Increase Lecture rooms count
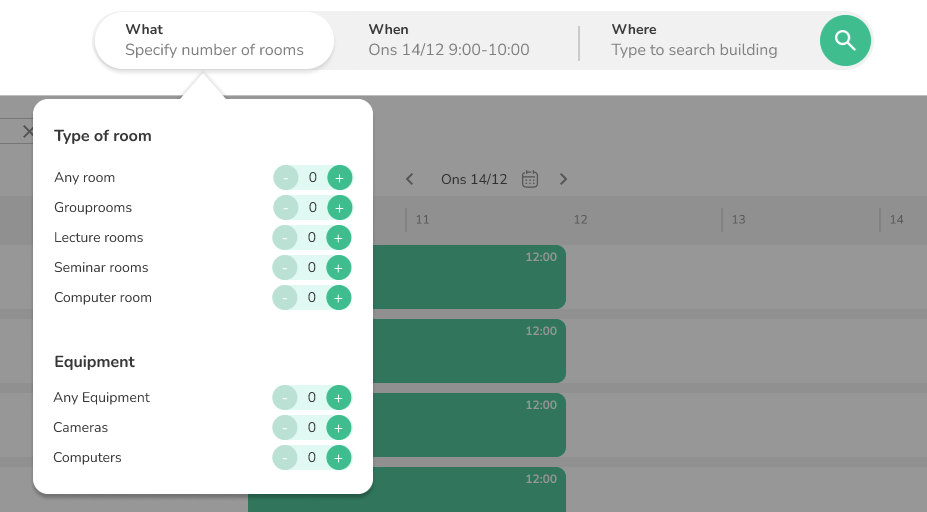This screenshot has height=512, width=927. [x=339, y=238]
